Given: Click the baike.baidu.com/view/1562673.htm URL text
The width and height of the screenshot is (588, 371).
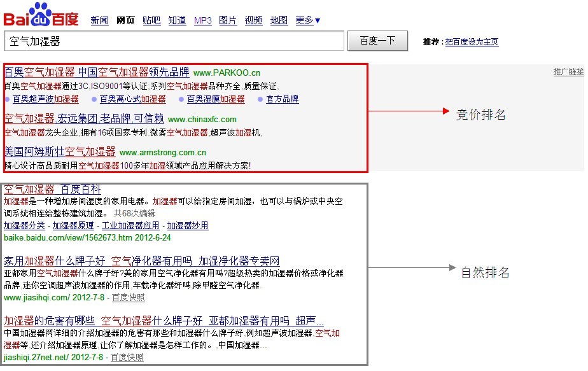Looking at the screenshot, I should [x=68, y=237].
